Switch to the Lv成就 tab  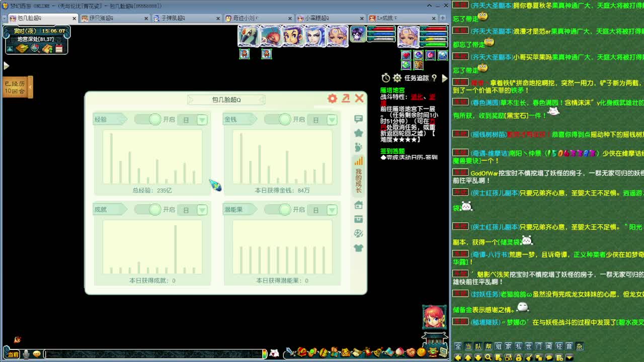tap(403, 18)
